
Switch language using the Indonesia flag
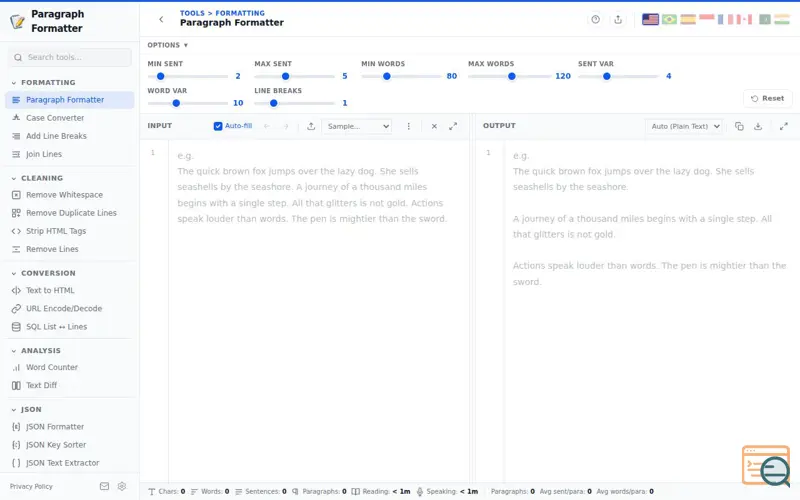tap(707, 19)
